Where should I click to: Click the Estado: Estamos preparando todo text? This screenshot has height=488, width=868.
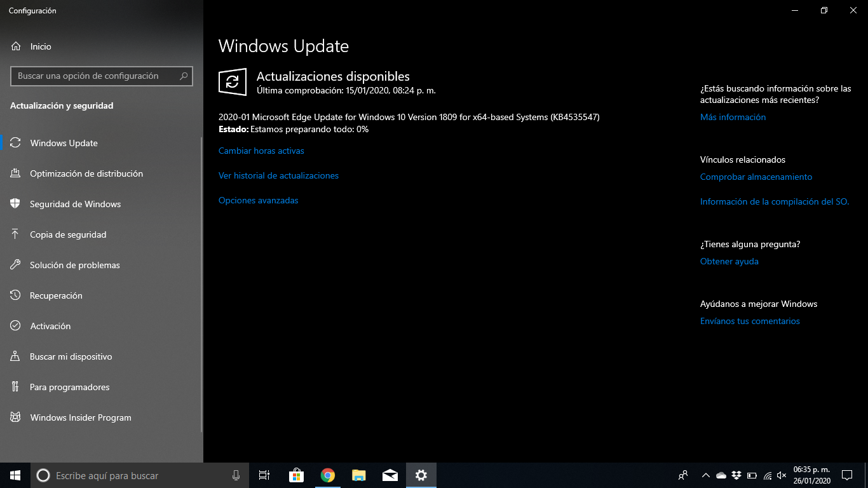(294, 129)
